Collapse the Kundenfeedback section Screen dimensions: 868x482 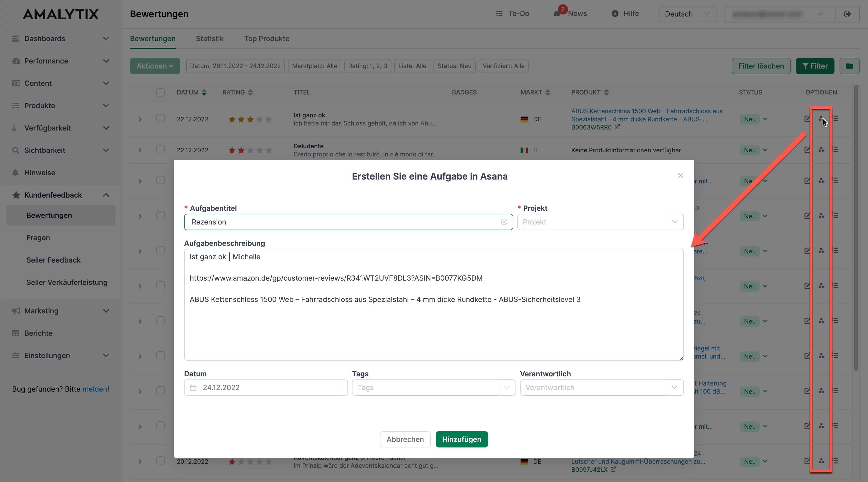click(x=61, y=195)
